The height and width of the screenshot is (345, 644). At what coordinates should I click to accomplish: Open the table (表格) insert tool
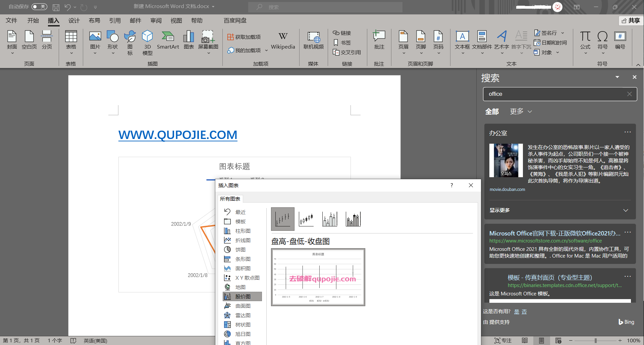pos(71,42)
